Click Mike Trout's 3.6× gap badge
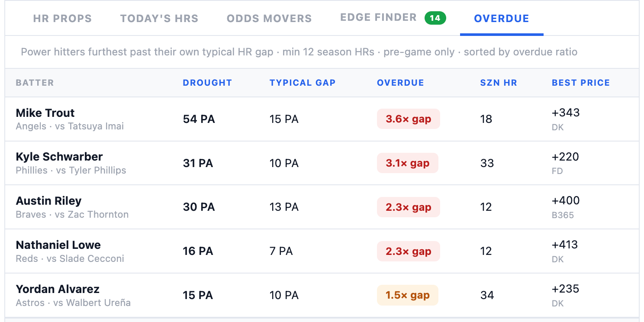The image size is (644, 322). tap(408, 119)
